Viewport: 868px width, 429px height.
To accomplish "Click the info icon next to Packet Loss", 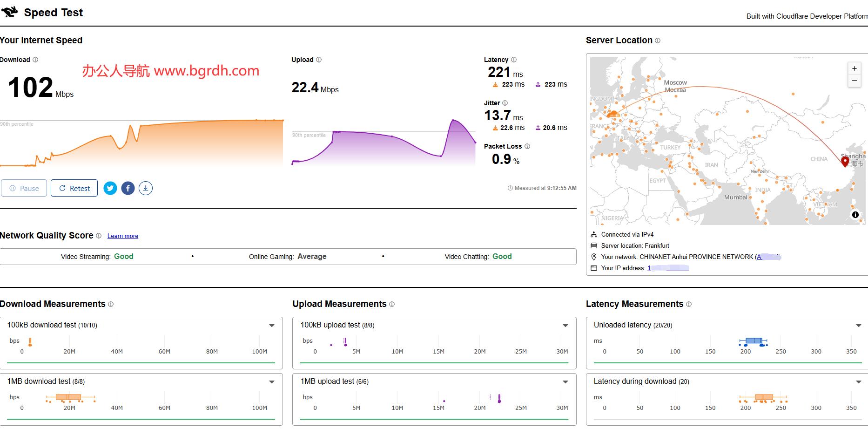I will click(x=527, y=146).
